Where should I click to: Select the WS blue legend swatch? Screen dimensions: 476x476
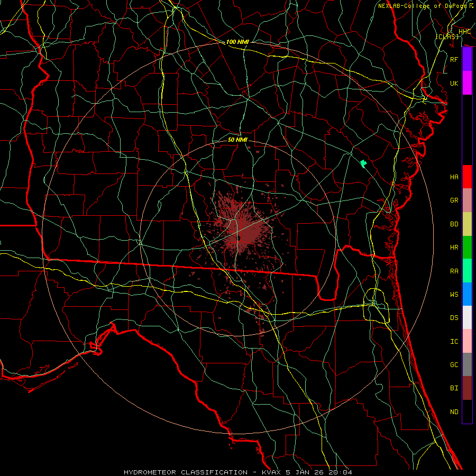pos(467,294)
